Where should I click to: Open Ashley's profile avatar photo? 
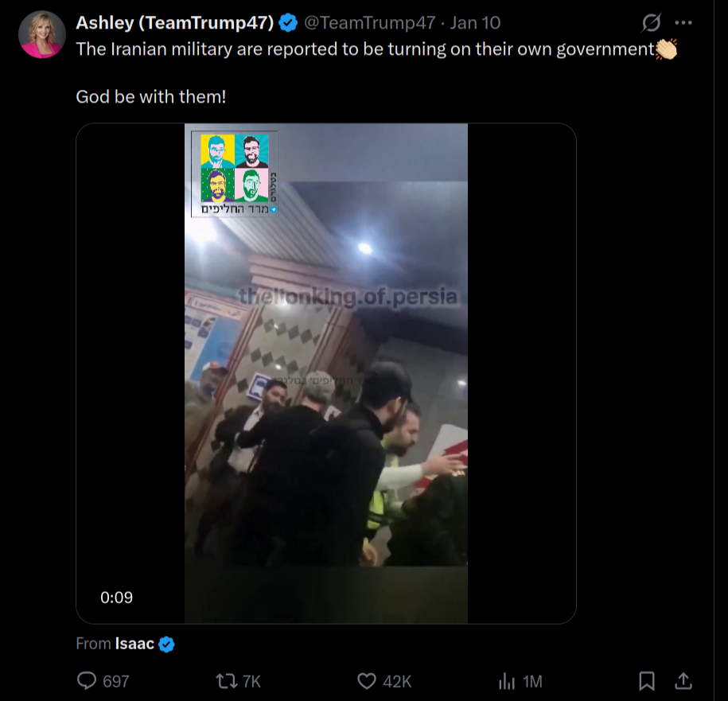point(41,34)
